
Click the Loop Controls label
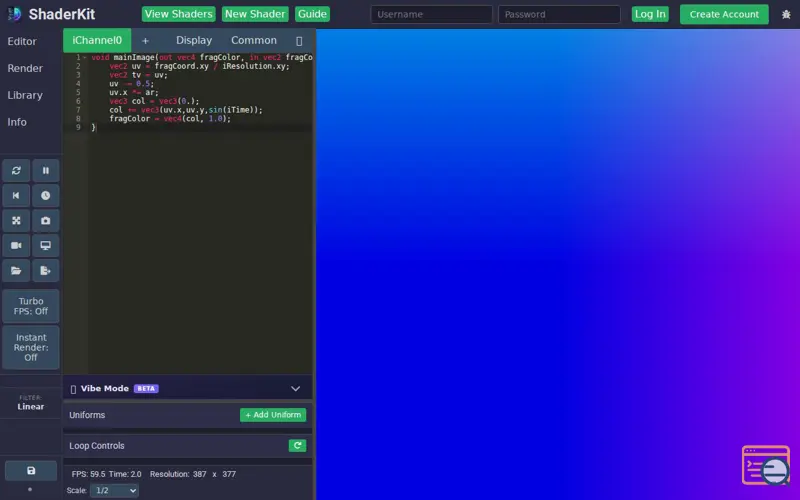tap(97, 446)
